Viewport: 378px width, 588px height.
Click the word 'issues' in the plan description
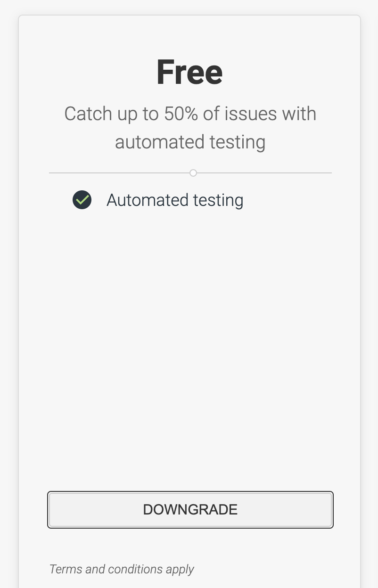pos(254,114)
